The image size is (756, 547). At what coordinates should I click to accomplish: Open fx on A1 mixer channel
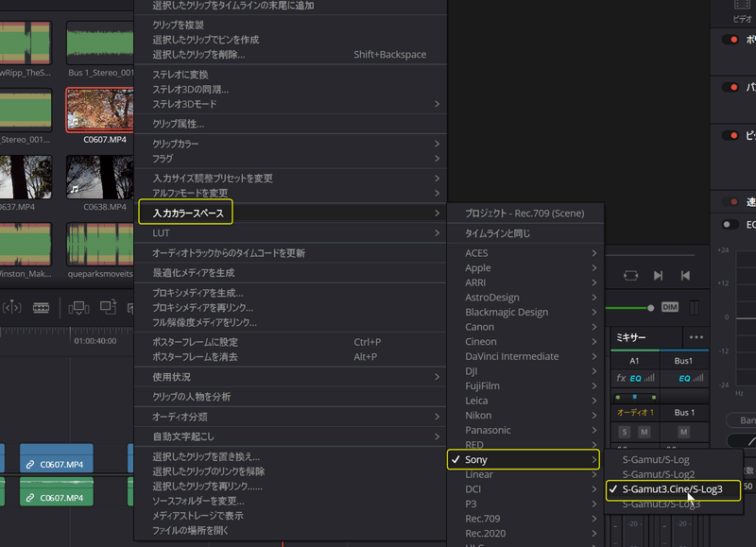point(621,378)
